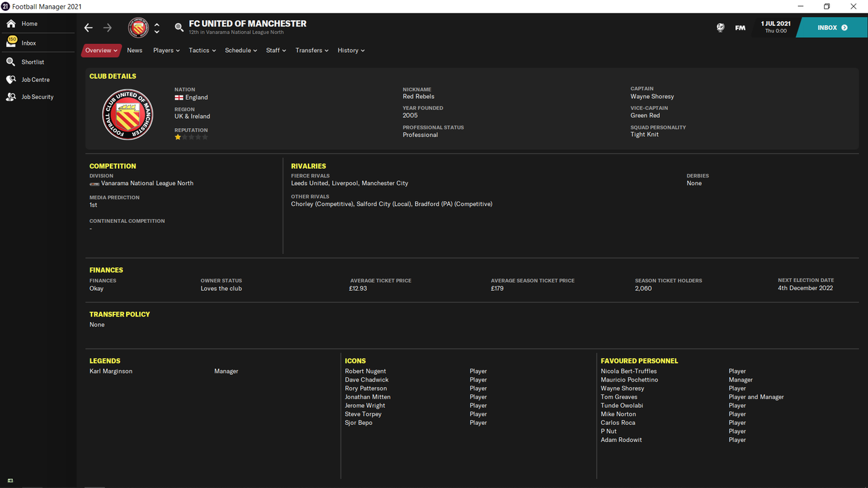The width and height of the screenshot is (868, 488).
Task: Open the Tactics dropdown menu
Action: coord(202,50)
